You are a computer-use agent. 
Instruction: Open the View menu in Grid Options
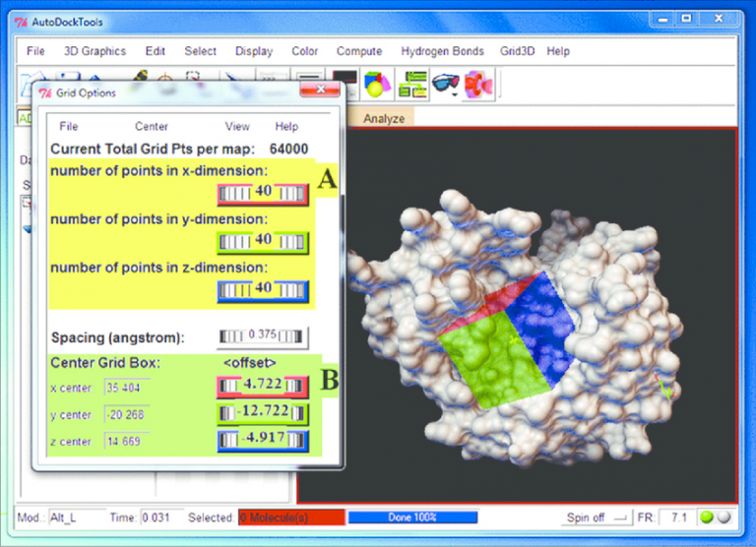[x=237, y=126]
